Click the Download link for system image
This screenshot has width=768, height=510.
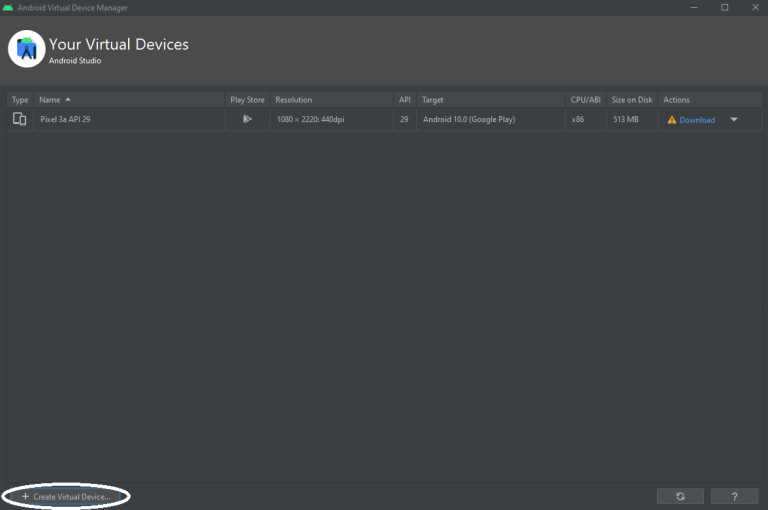(697, 120)
